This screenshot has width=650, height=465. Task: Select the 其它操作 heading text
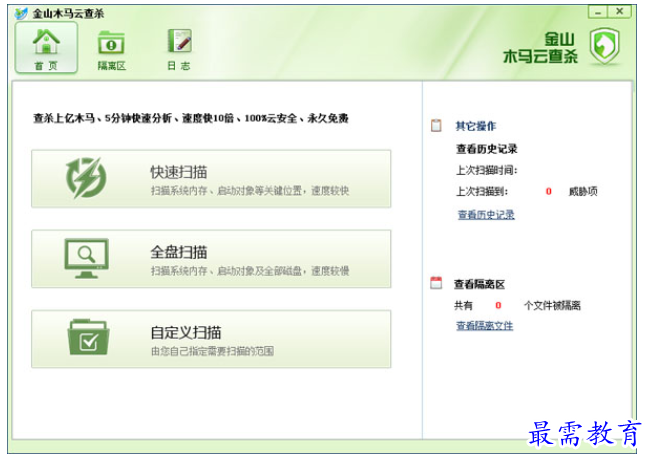coord(475,126)
